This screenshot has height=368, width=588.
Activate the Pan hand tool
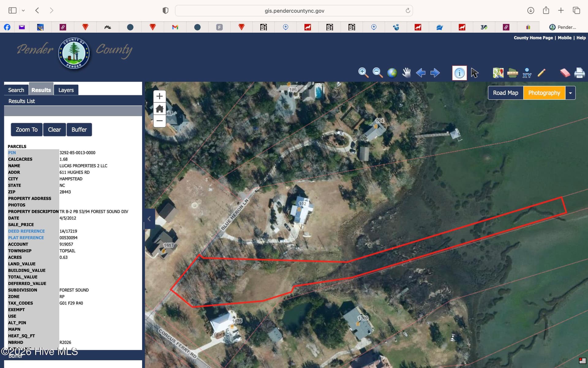(406, 73)
